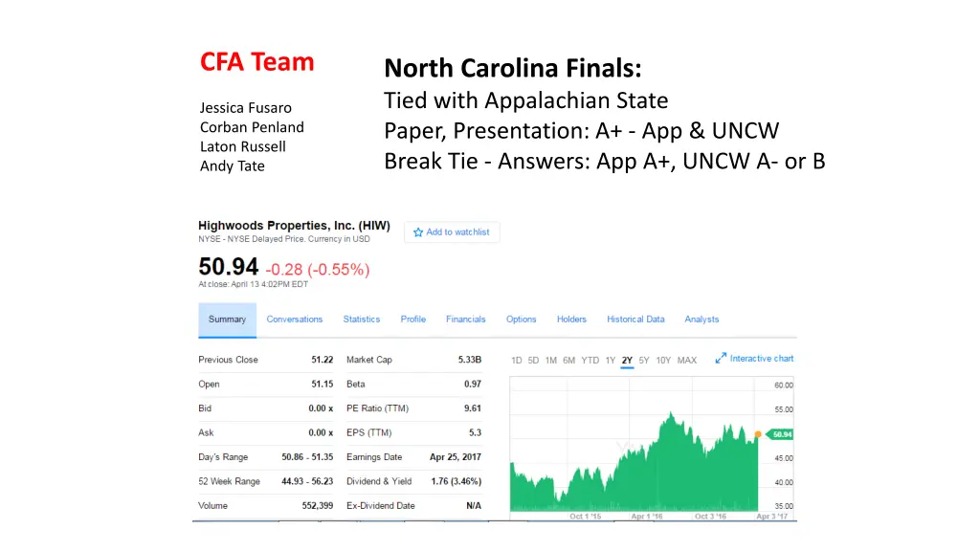Open the Holders tab

coord(572,320)
